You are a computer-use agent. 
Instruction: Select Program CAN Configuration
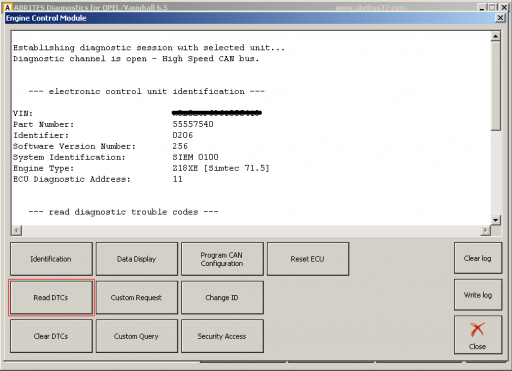222,259
